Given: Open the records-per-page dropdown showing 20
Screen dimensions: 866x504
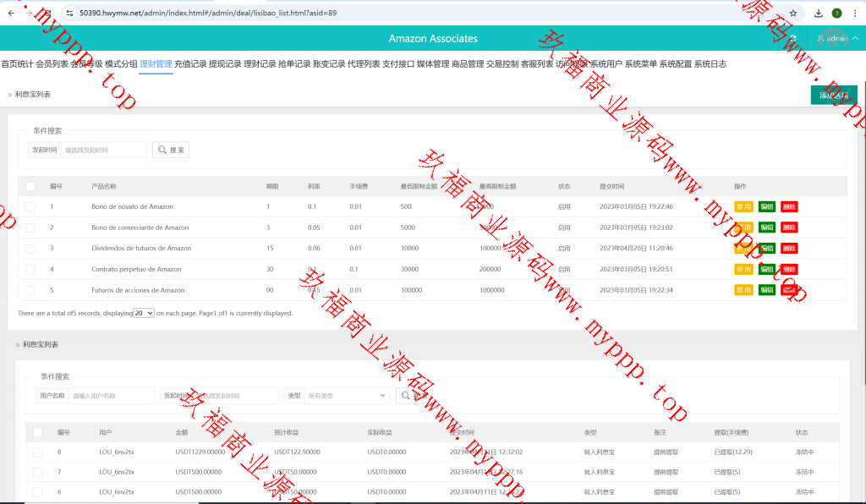Looking at the screenshot, I should (144, 313).
